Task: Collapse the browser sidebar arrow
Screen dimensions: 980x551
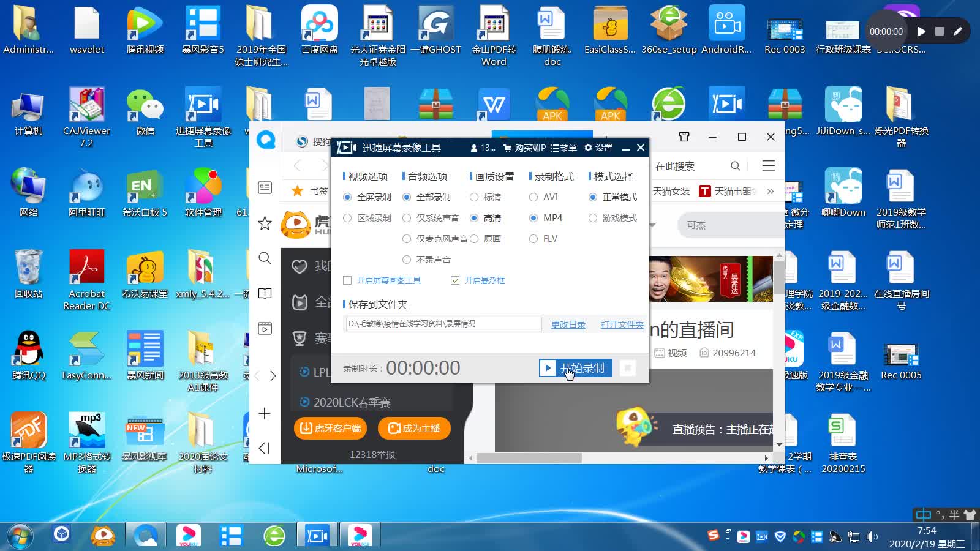Action: pyautogui.click(x=264, y=448)
